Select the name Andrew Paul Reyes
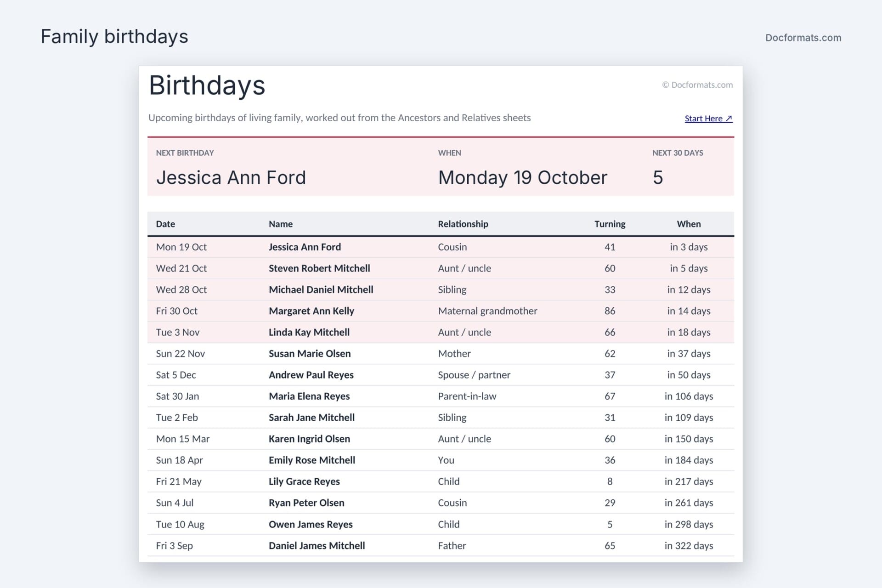 click(311, 375)
